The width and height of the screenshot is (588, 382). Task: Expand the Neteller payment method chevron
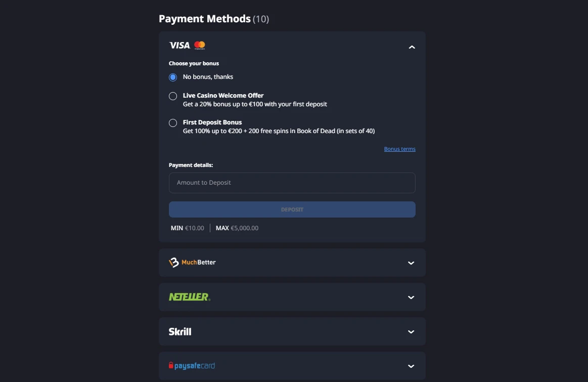411,298
